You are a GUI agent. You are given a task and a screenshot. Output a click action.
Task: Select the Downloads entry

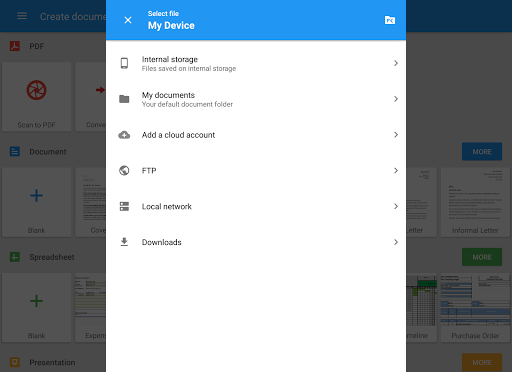click(256, 242)
